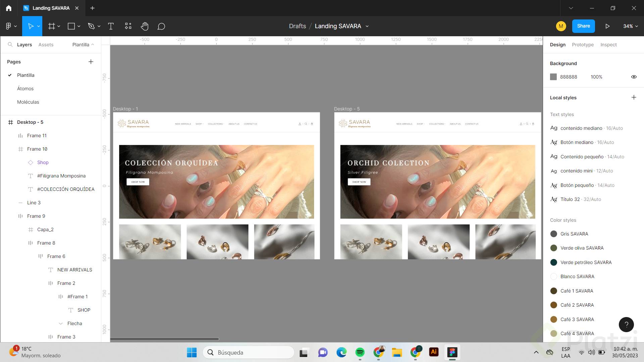644x362 pixels.
Task: Edit the background opacity 100% field
Action: click(x=596, y=77)
